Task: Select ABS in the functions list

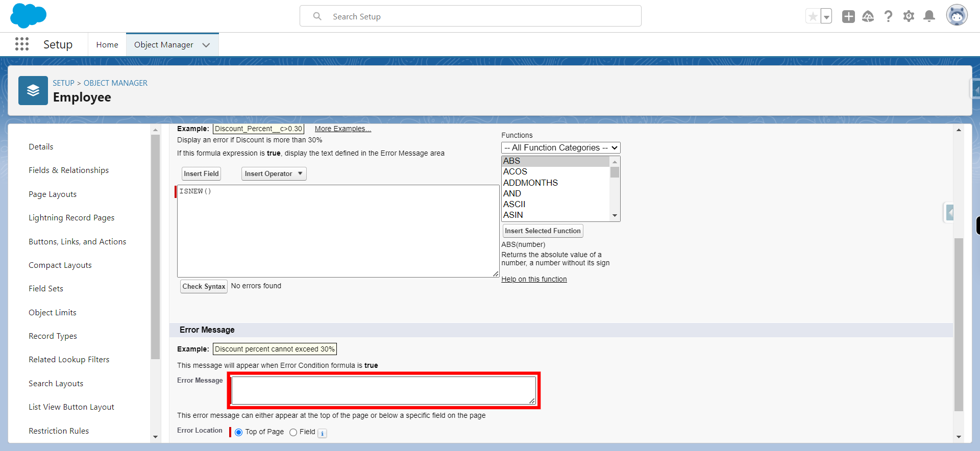Action: 555,161
